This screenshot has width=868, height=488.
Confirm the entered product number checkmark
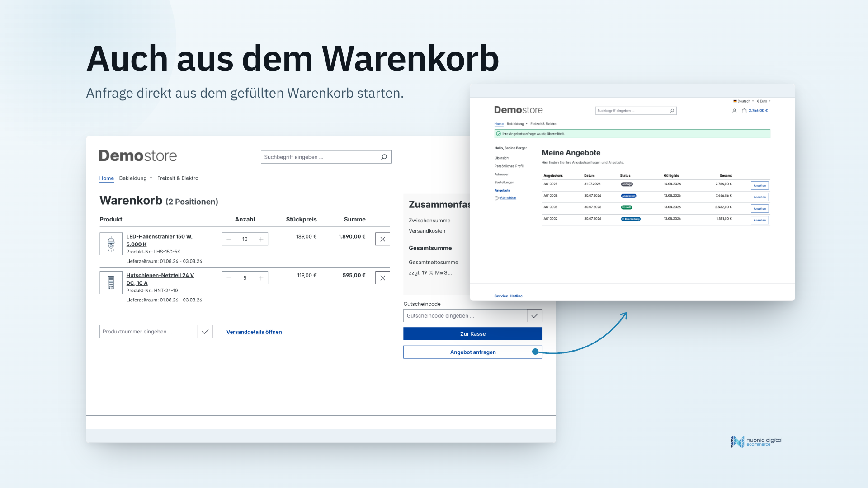click(x=205, y=332)
